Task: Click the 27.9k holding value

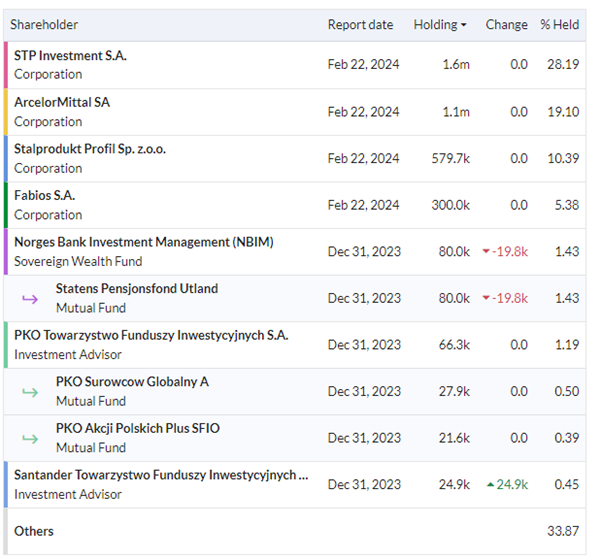Action: coord(455,391)
